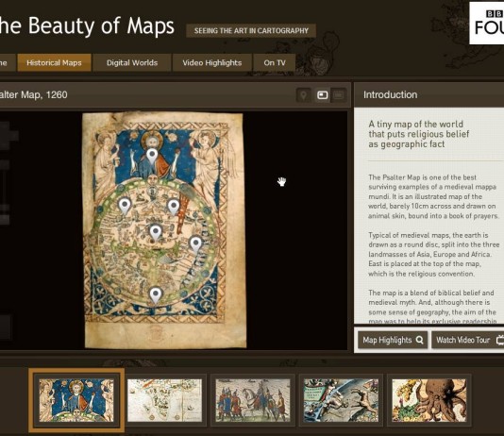This screenshot has height=436, width=504.
Task: Toggle the map pin markers button
Action: click(303, 95)
